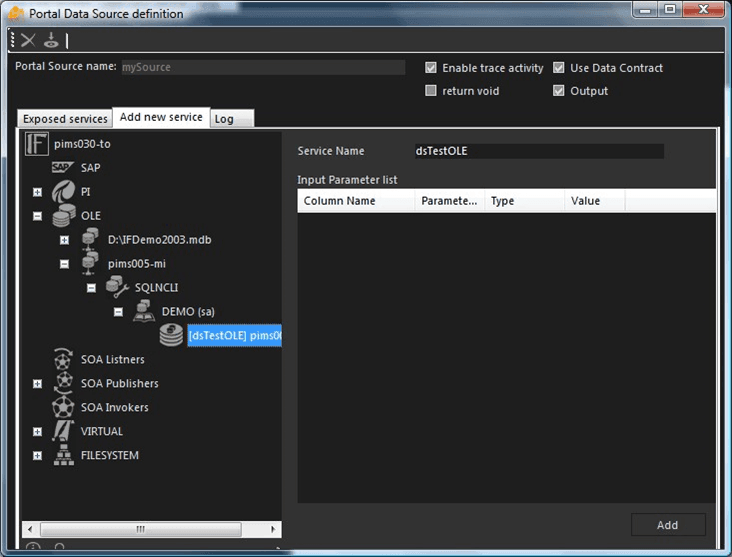Select the FILESYSTEM tree label
This screenshot has height=557, width=732.
coord(110,455)
